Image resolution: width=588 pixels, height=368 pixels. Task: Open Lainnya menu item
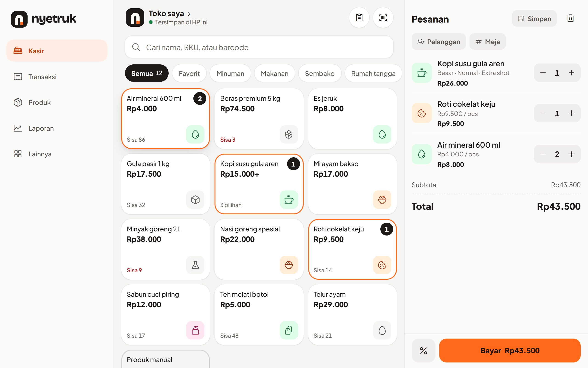pos(57,154)
